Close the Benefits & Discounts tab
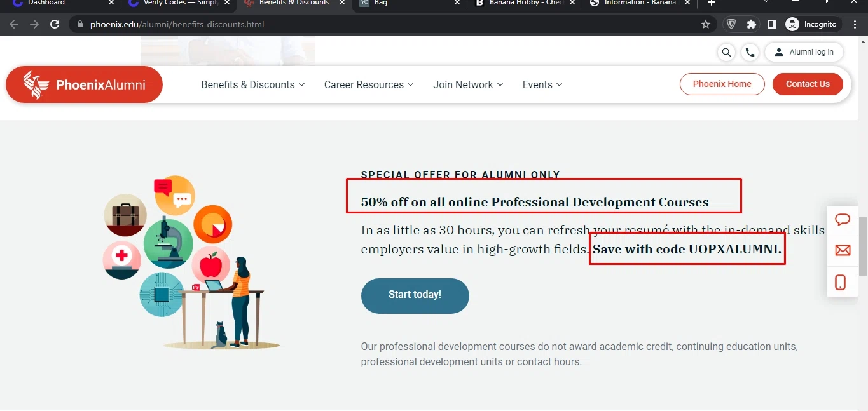Screen dimensions: 868x411 (x=342, y=3)
